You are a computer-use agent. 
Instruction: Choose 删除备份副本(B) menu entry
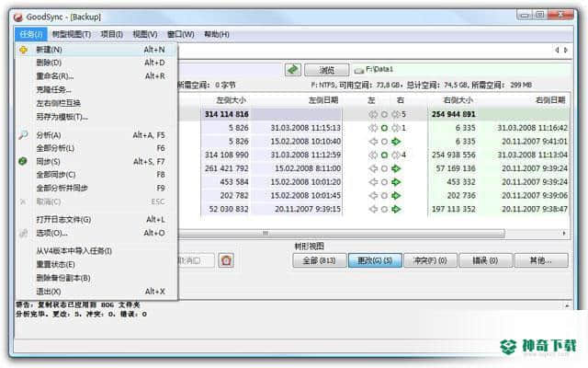(96, 278)
